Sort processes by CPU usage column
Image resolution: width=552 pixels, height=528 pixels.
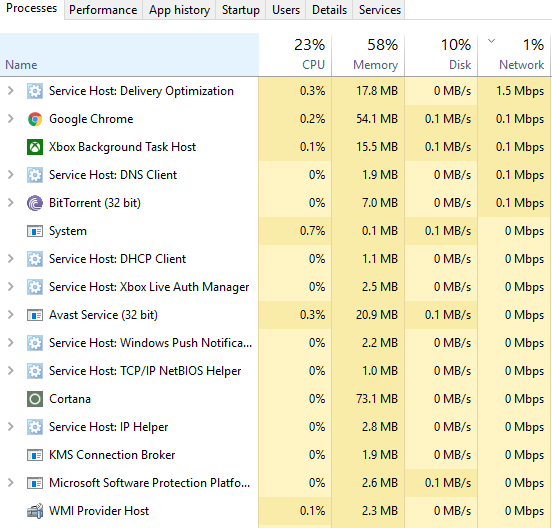[295, 55]
